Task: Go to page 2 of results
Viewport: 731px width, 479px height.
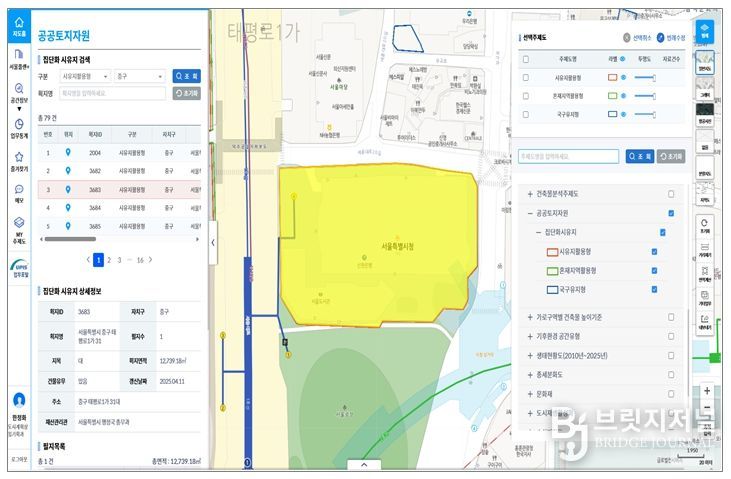Action: (x=109, y=259)
